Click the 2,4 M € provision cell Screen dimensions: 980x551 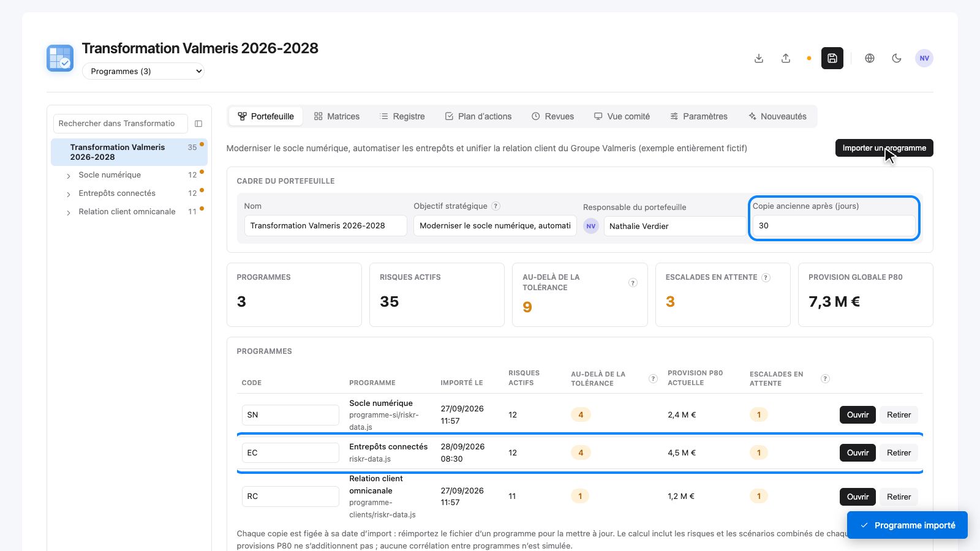[x=682, y=414]
